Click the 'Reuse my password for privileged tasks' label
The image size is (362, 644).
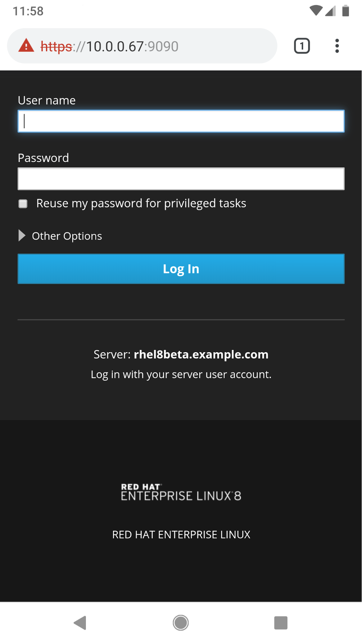pos(141,204)
